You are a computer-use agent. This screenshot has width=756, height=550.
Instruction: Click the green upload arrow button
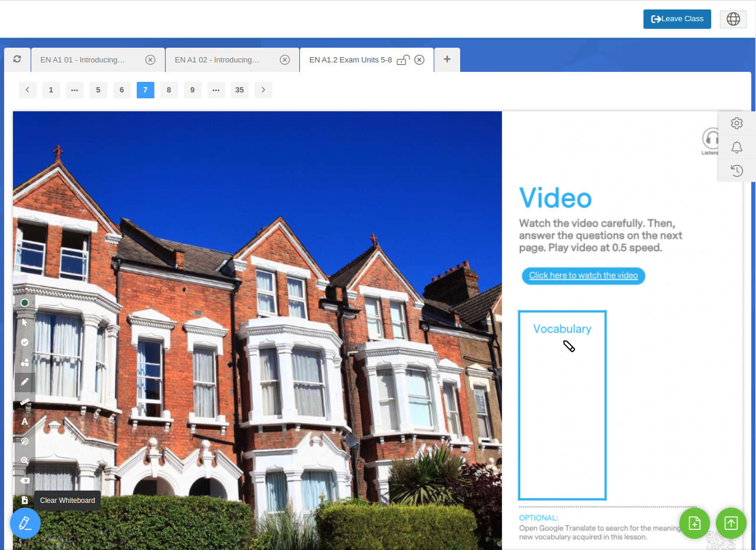pos(731,523)
